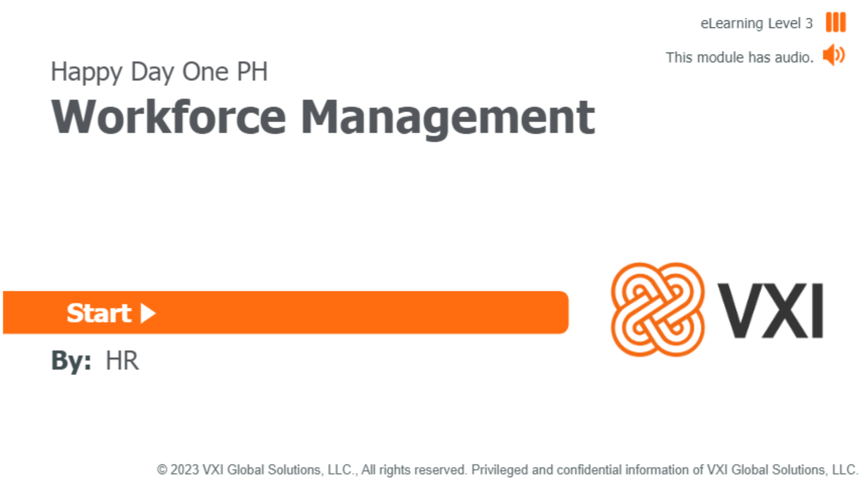Viewport: 868px width, 481px height.
Task: Click the Happy Day One PH subtitle
Action: pos(159,72)
